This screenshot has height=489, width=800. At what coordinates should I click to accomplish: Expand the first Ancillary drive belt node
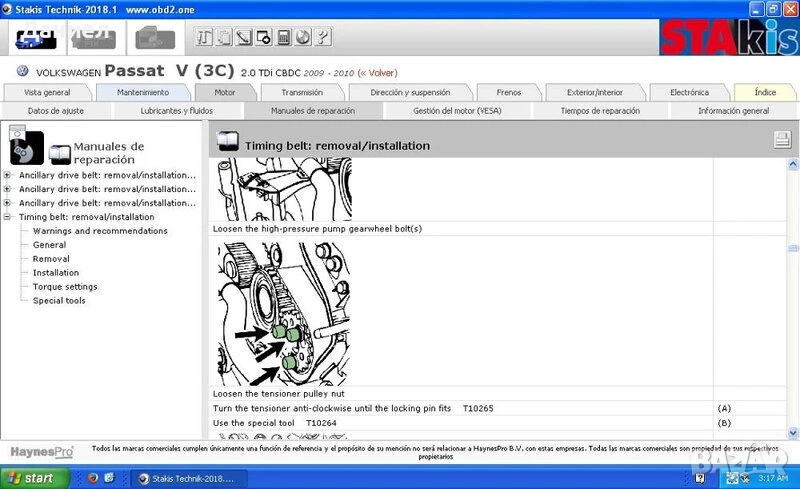(8, 175)
